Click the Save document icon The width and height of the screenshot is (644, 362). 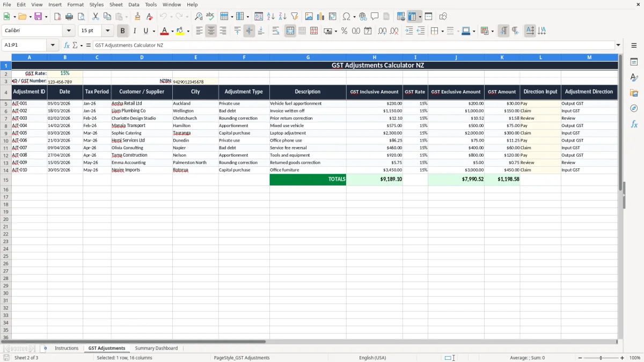(x=38, y=17)
